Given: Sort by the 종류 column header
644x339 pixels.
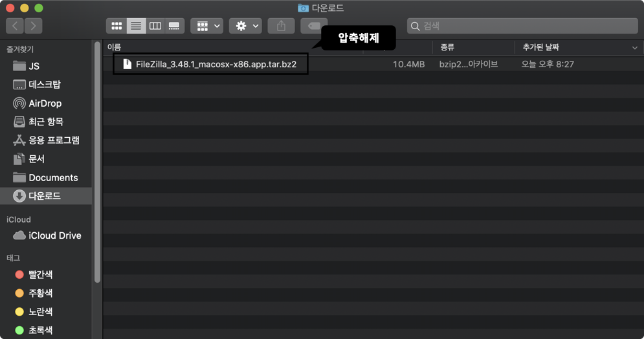Looking at the screenshot, I should pos(447,47).
